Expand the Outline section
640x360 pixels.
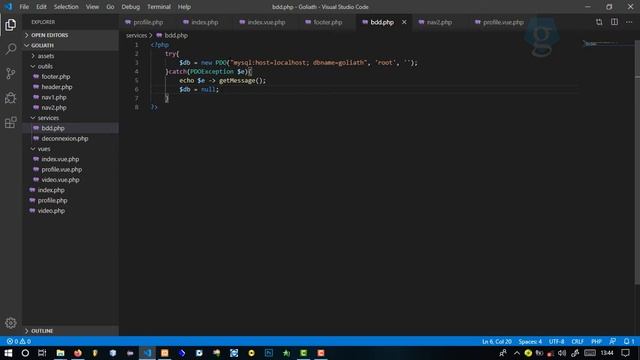(70, 331)
